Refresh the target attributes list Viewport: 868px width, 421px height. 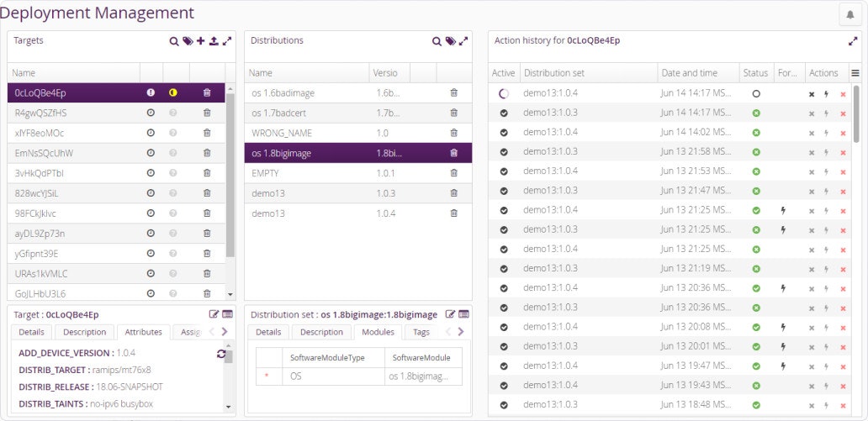click(221, 354)
